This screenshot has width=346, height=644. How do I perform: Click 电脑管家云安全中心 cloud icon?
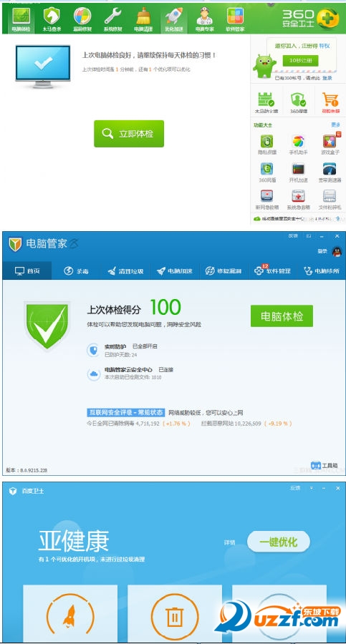tap(93, 374)
